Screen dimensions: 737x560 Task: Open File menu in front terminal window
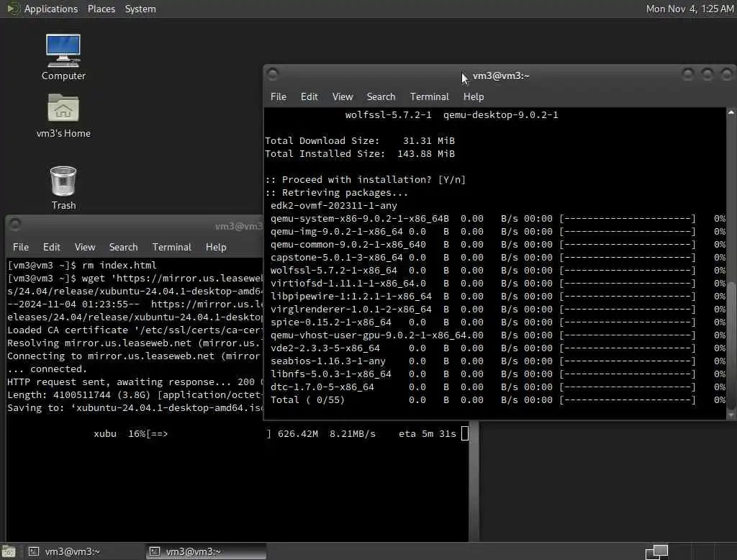[279, 96]
